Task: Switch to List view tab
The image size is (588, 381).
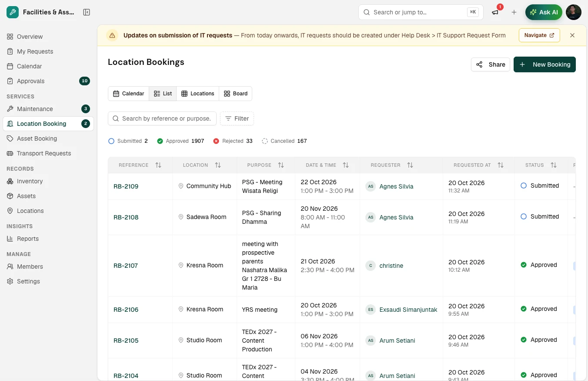Action: 163,94
